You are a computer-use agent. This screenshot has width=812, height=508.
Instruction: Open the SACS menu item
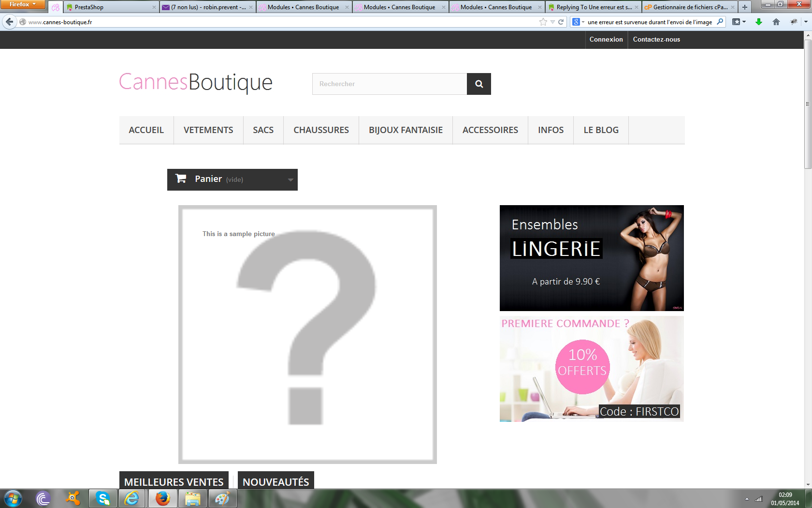pos(263,130)
